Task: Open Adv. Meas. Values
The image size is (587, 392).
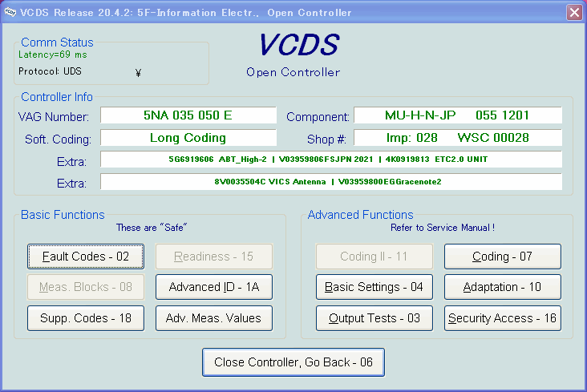Action: pyautogui.click(x=214, y=318)
